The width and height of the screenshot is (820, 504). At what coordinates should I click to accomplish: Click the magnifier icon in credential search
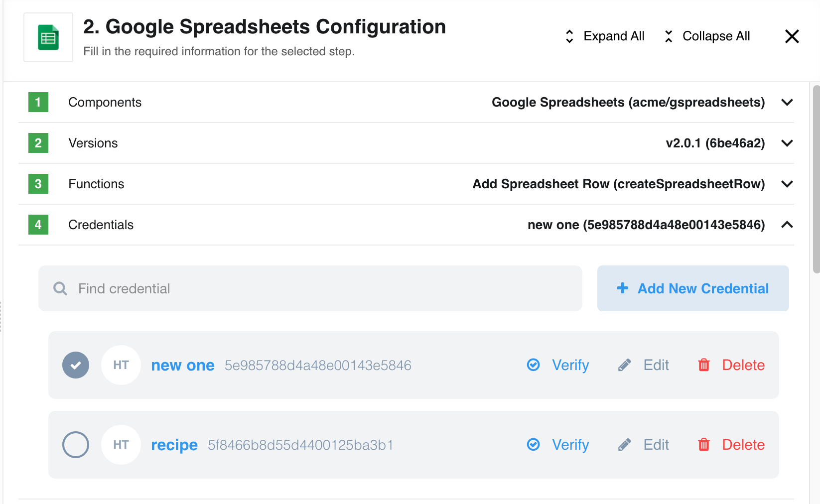60,288
